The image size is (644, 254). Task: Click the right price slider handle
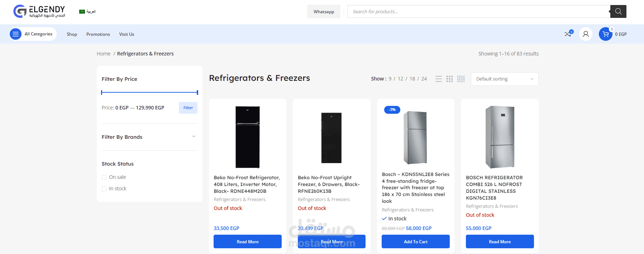pyautogui.click(x=197, y=92)
